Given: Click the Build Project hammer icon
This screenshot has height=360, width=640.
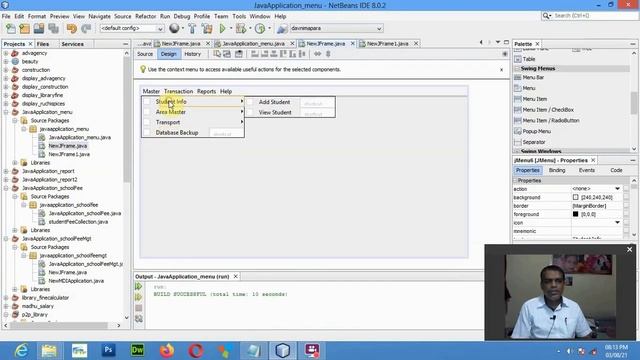Looking at the screenshot, I should (x=192, y=29).
